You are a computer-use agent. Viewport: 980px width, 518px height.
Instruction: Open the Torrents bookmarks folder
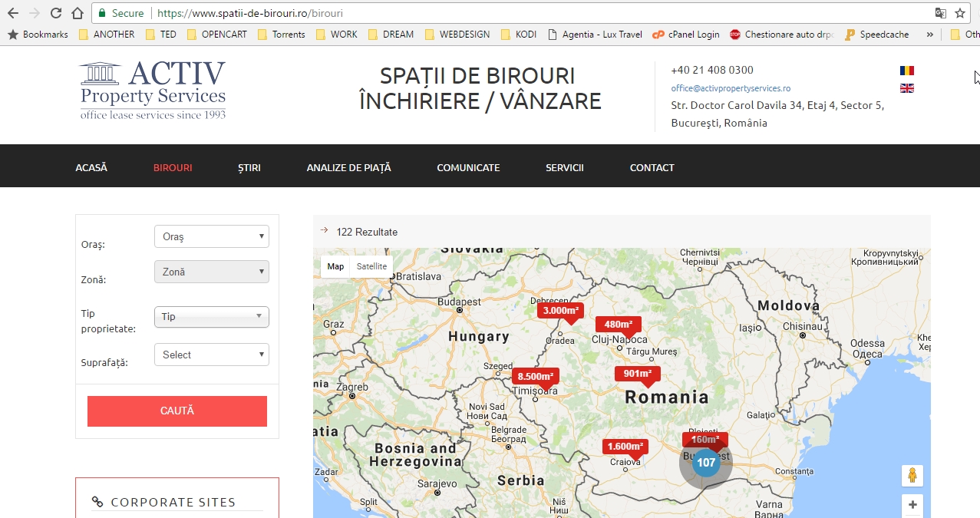(x=282, y=35)
